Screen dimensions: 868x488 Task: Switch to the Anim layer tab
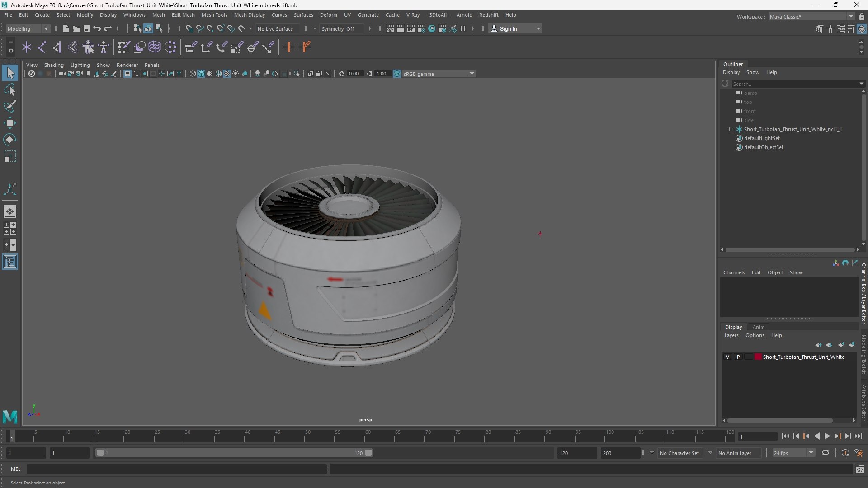click(759, 327)
